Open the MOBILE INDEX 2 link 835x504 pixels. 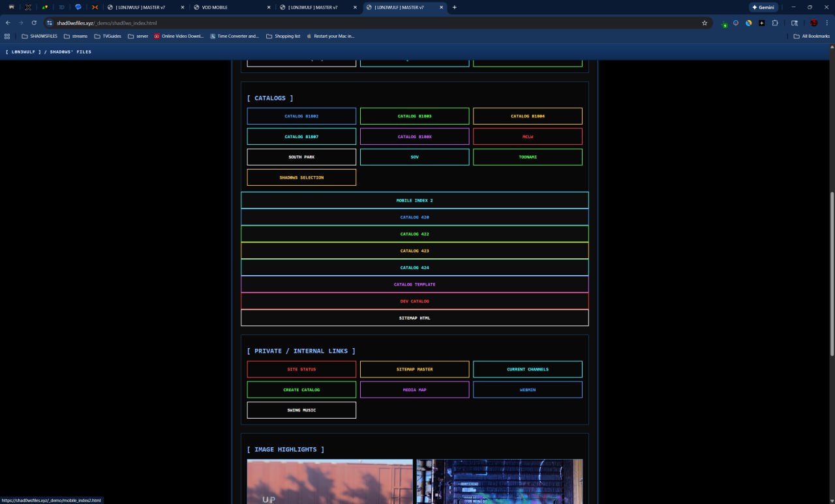(x=414, y=200)
